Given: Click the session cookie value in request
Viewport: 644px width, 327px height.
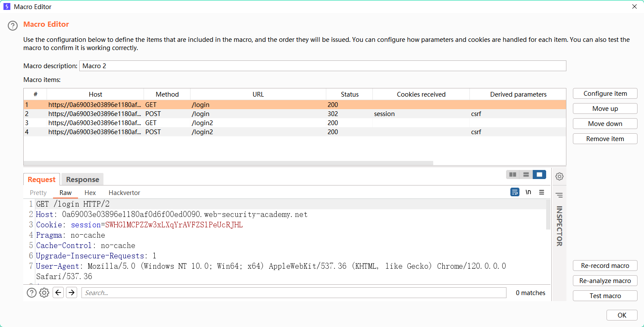Looking at the screenshot, I should coord(174,225).
